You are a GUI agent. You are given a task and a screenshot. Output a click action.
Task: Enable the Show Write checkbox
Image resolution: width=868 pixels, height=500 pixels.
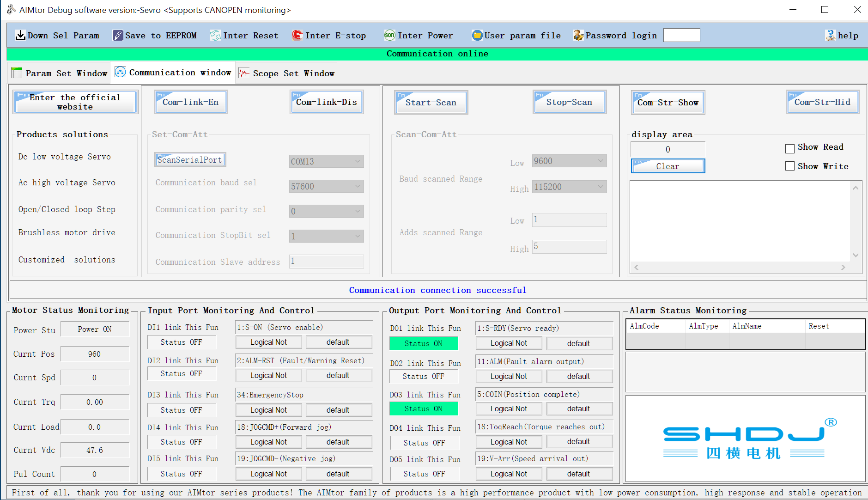[x=790, y=166]
